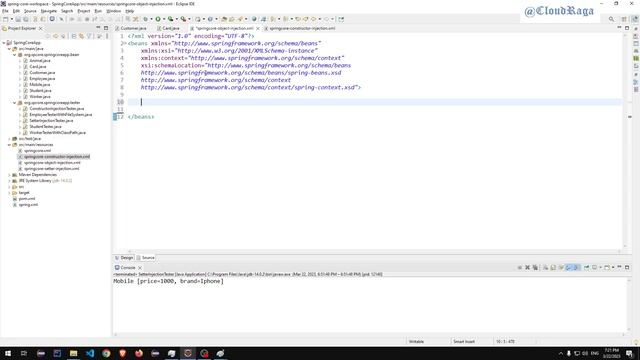Select SetterInjectionTester.java in the tree

pyautogui.click(x=51, y=121)
